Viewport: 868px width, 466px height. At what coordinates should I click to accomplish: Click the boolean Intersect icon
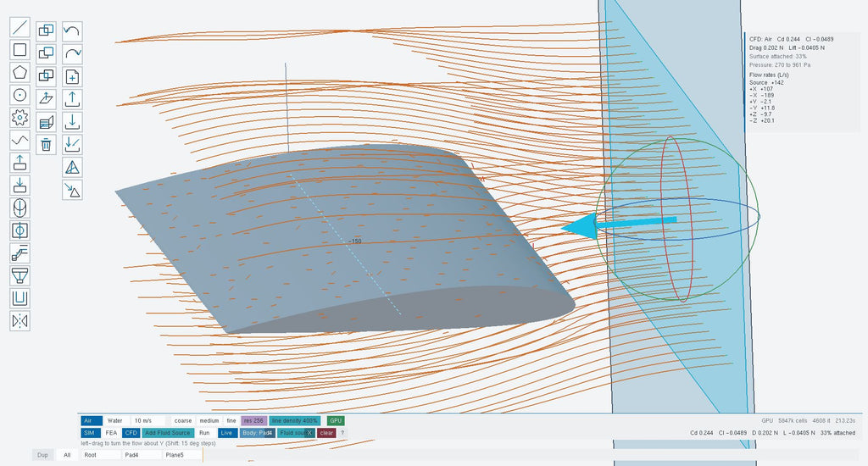point(46,76)
